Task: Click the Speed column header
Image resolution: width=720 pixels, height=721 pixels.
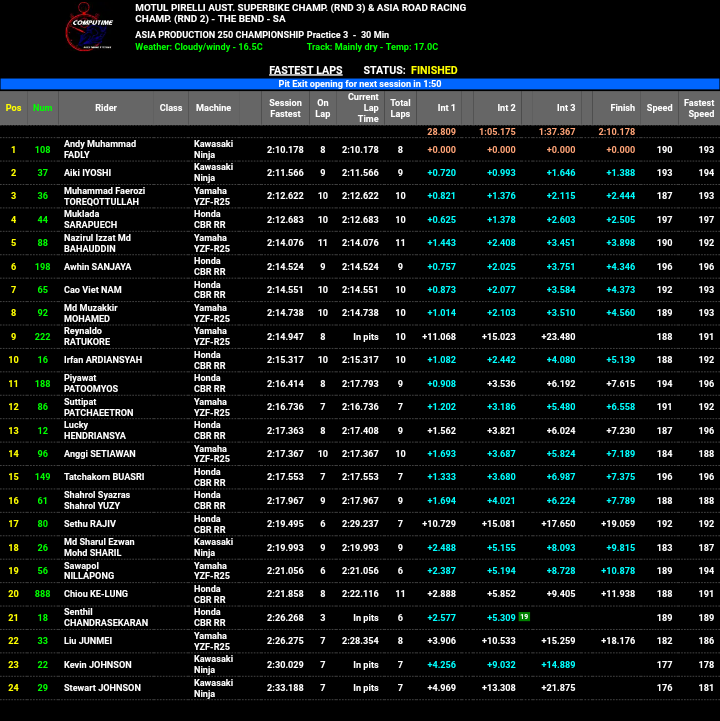Action: pos(659,108)
